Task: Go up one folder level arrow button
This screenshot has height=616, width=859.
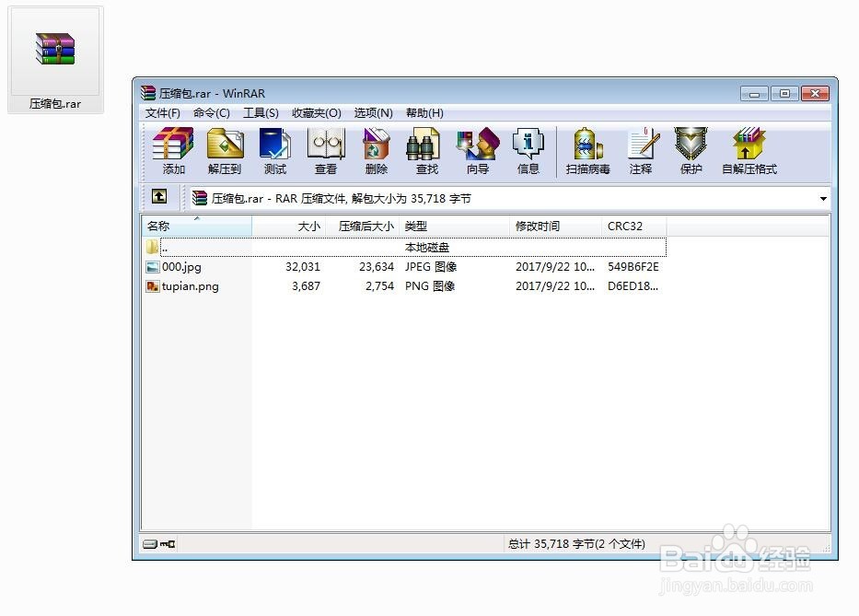Action: pyautogui.click(x=159, y=197)
